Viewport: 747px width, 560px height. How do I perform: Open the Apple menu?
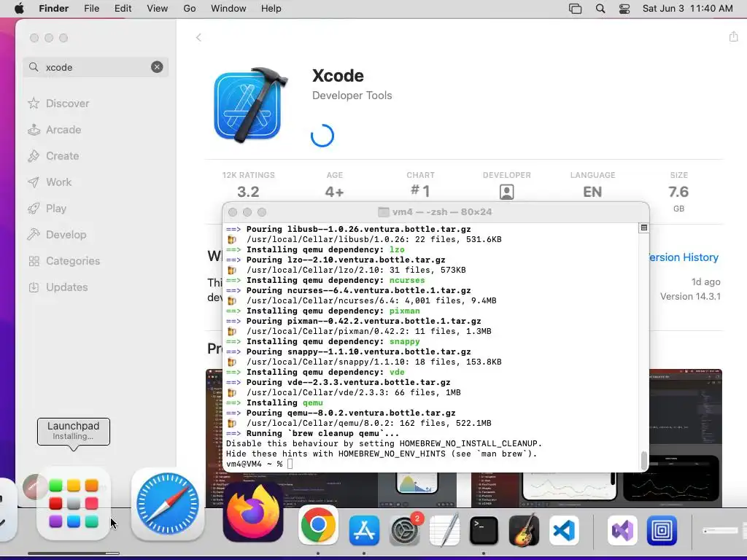click(19, 9)
